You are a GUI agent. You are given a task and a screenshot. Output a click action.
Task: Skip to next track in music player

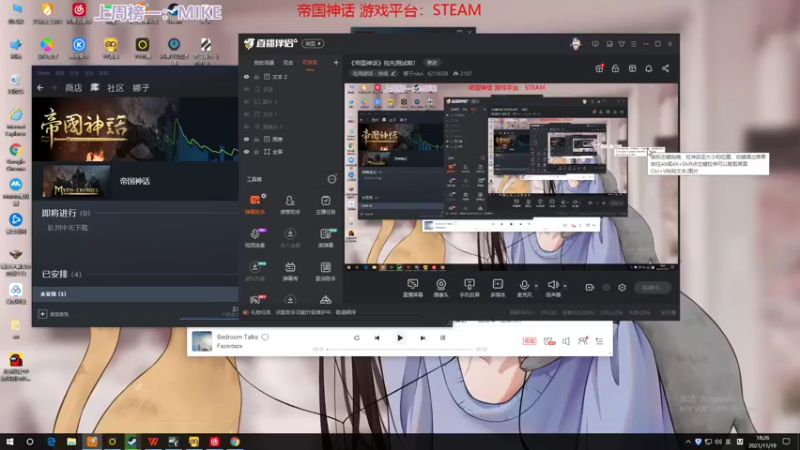click(x=422, y=338)
